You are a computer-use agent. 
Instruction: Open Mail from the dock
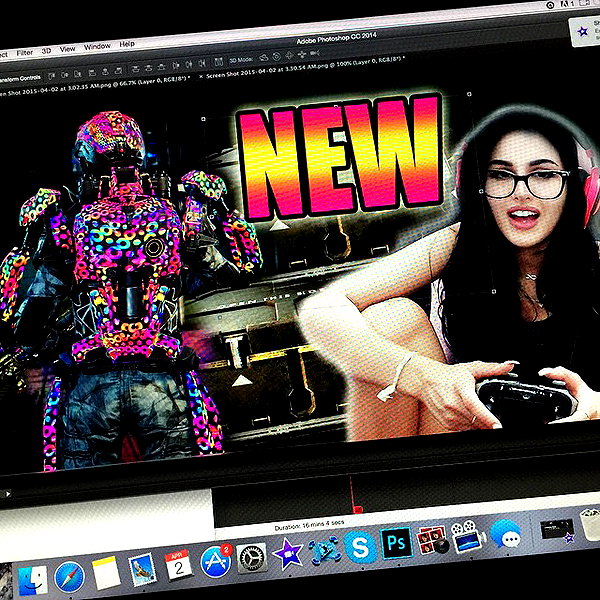(143, 570)
